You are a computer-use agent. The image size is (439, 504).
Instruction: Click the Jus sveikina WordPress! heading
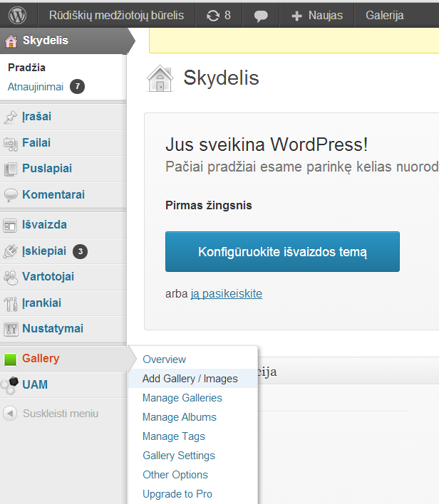(267, 145)
